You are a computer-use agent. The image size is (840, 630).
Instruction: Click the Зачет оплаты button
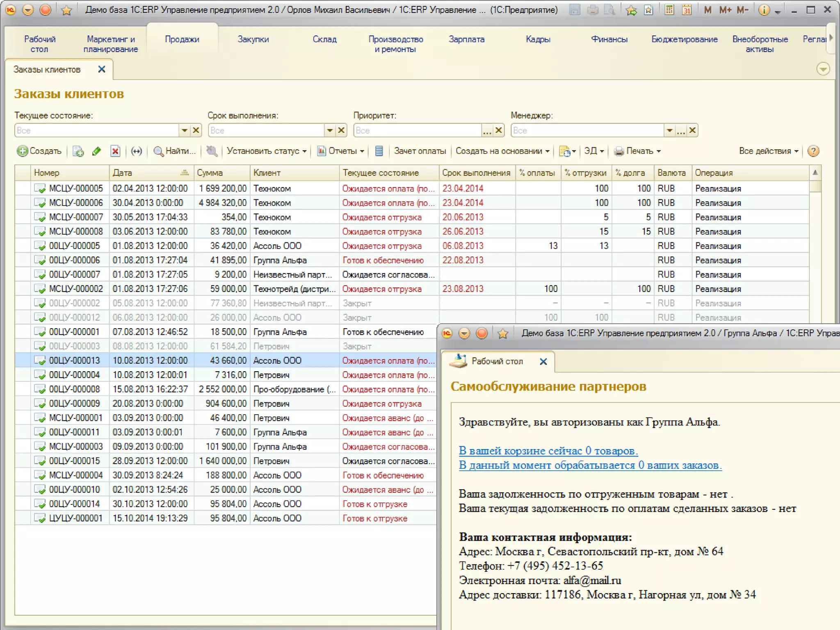pos(420,151)
